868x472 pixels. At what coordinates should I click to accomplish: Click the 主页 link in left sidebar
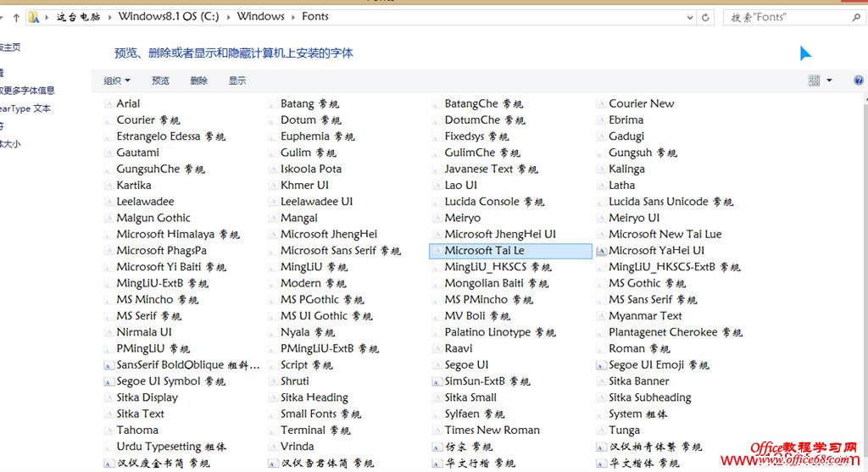coord(10,47)
